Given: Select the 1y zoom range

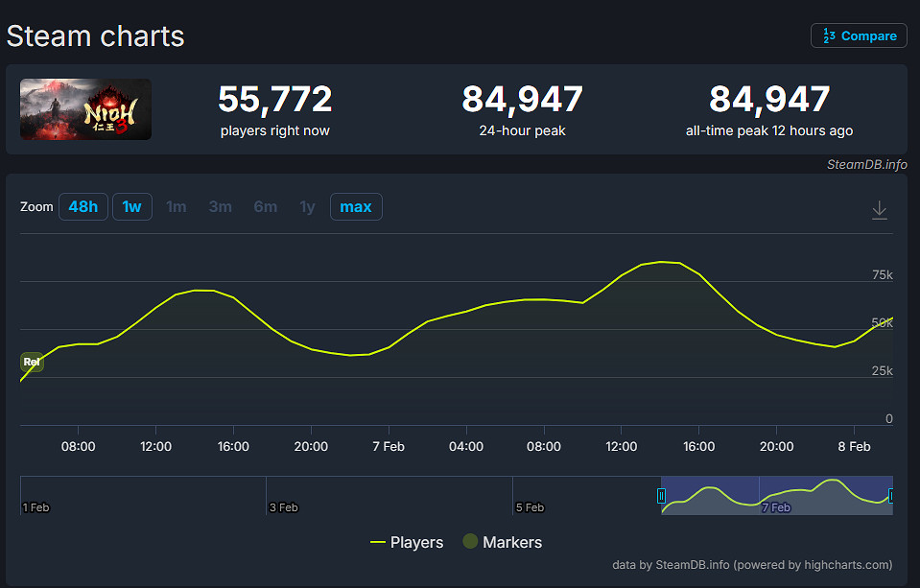Looking at the screenshot, I should pyautogui.click(x=307, y=207).
